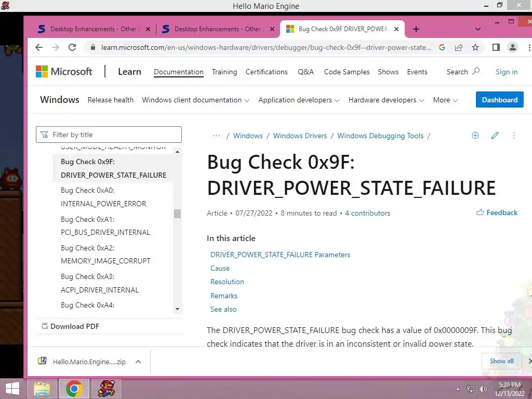Open the Hello.Mario.Engine zip download
The image size is (532, 399).
click(89, 362)
